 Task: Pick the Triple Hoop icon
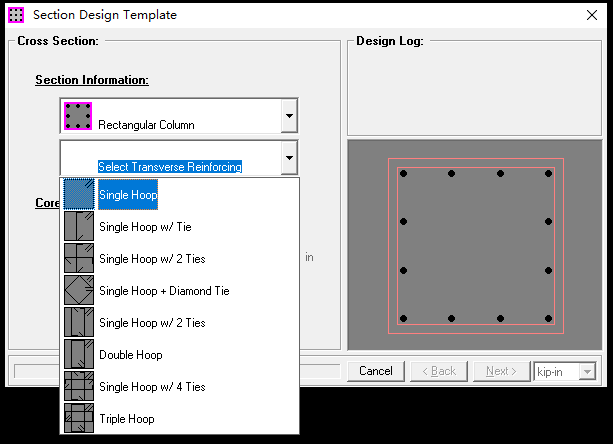coord(79,419)
